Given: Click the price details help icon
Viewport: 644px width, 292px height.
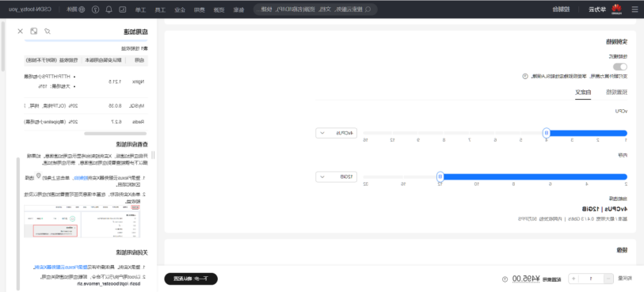Looking at the screenshot, I should (x=505, y=279).
